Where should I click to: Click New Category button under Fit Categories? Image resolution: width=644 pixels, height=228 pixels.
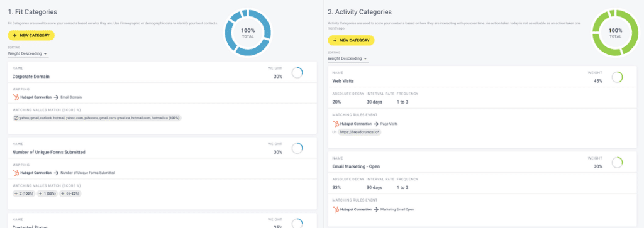31,35
